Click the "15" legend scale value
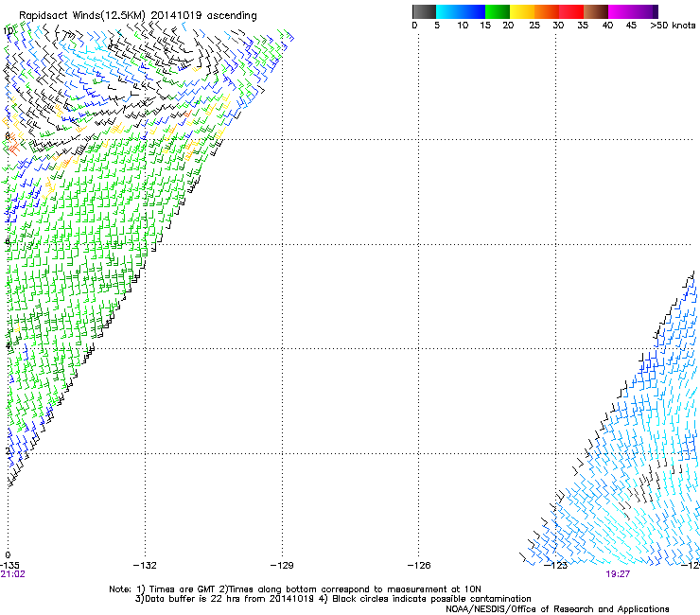700x615 pixels. click(x=485, y=26)
